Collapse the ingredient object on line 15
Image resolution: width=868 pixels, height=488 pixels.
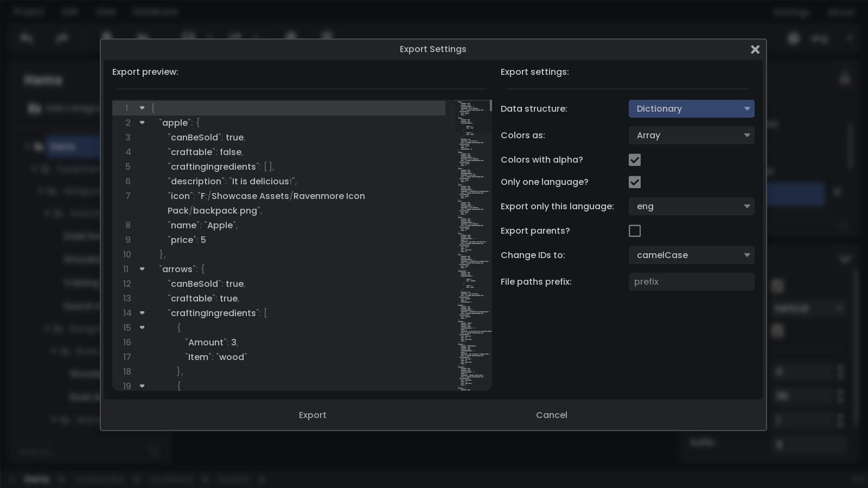[x=142, y=328]
